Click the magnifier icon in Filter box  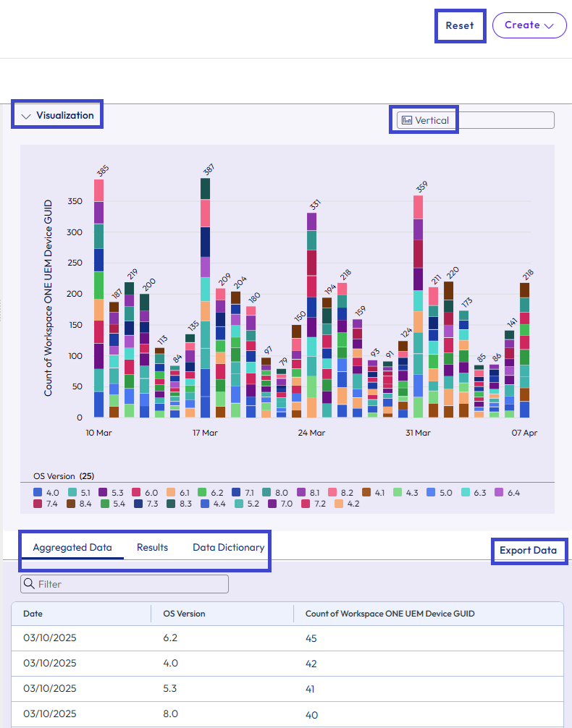click(x=29, y=583)
